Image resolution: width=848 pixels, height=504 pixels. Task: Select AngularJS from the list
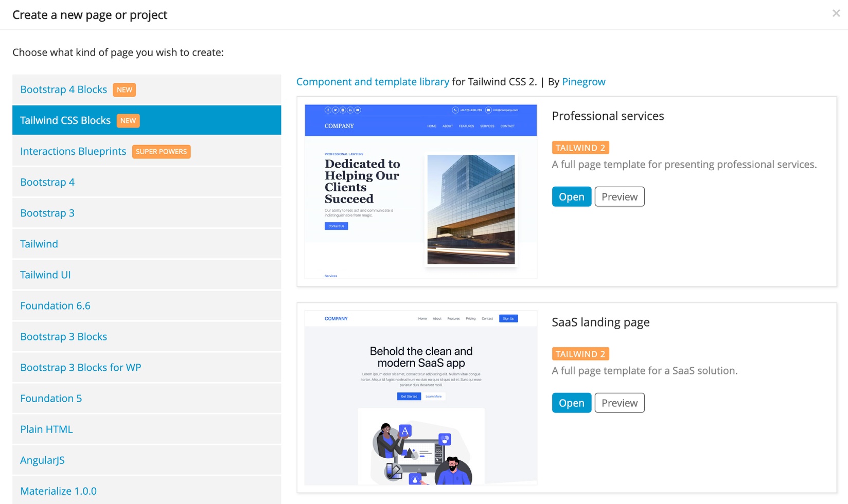147,460
